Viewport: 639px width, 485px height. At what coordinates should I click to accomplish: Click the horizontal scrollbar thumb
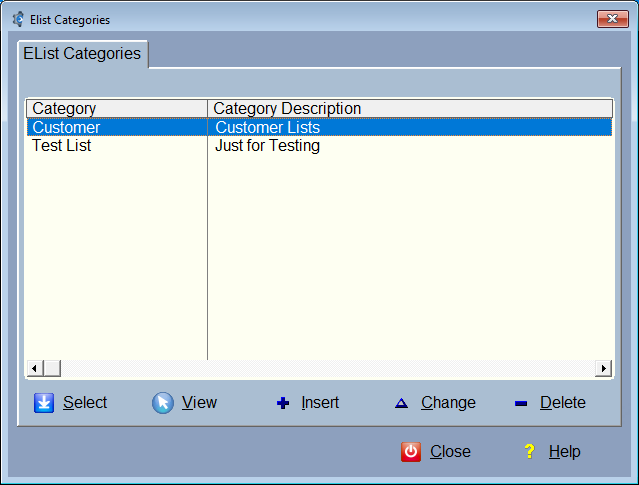point(52,368)
